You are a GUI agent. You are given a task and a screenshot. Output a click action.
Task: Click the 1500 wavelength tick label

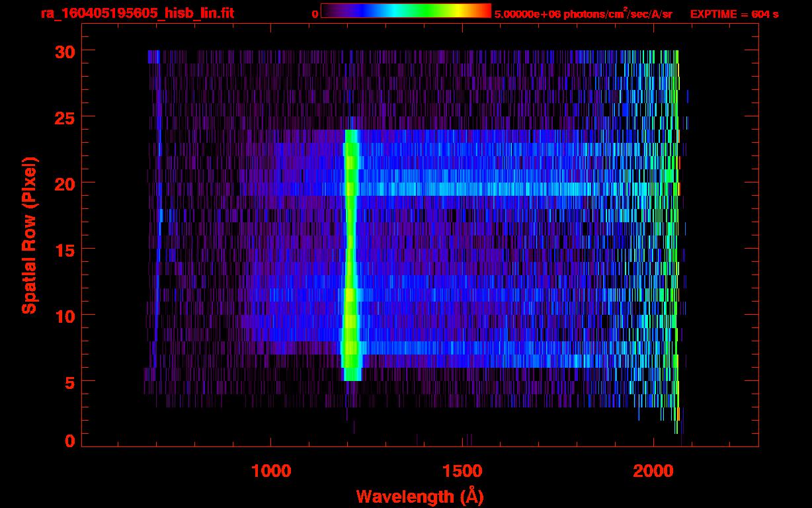462,471
